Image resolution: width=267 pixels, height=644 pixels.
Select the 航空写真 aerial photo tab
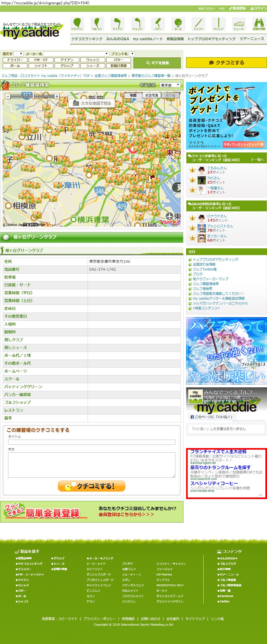pyautogui.click(x=152, y=95)
